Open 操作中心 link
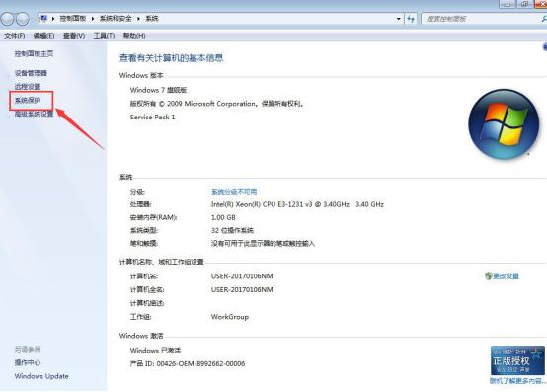Image resolution: width=547 pixels, height=392 pixels. point(28,362)
